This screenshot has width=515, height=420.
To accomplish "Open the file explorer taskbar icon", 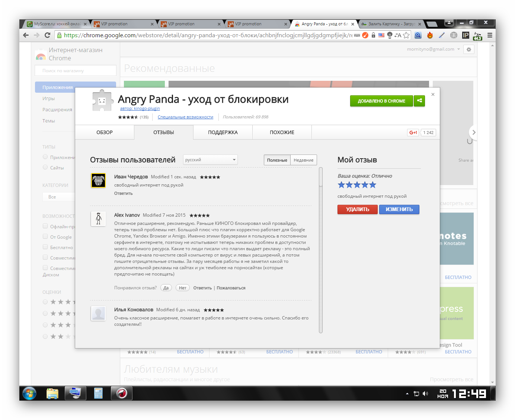I will 52,393.
